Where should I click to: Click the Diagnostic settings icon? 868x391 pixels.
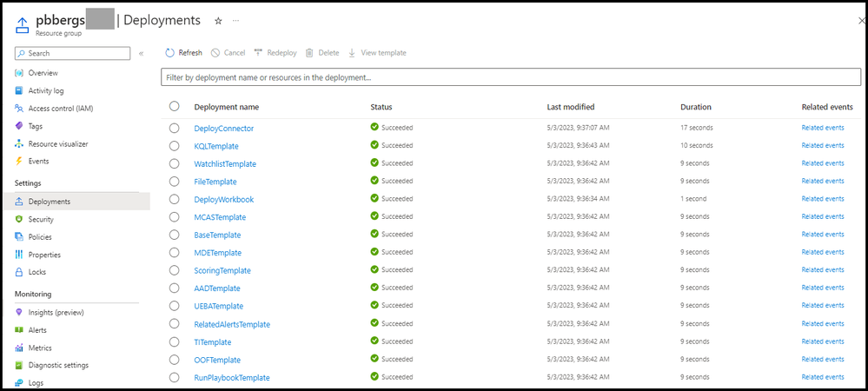(19, 365)
